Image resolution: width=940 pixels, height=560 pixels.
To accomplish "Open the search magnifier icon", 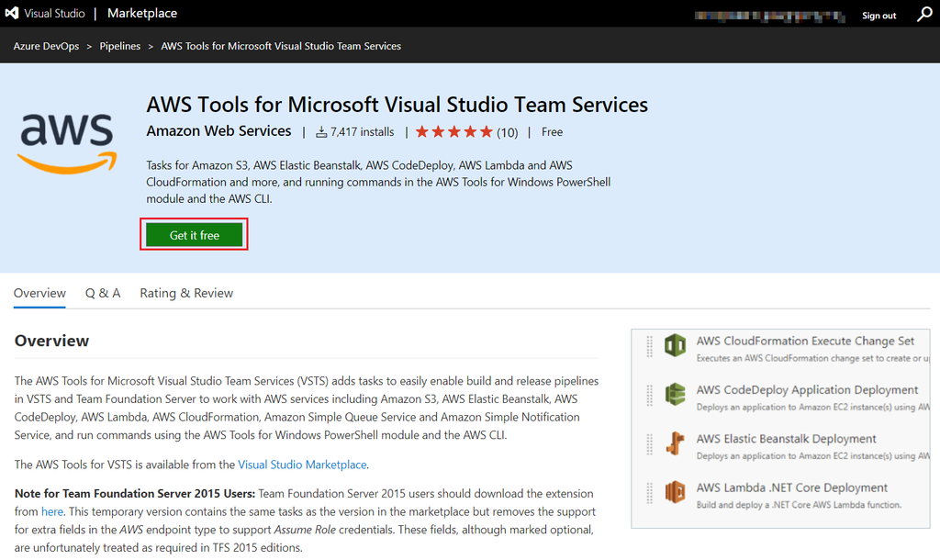I will 923,15.
